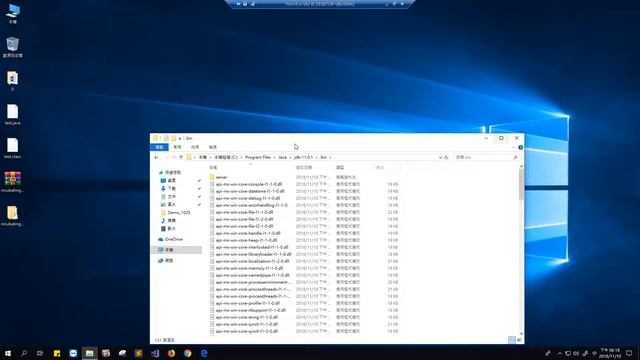Open TeamViewer icon in the taskbar
This screenshot has height=360, width=640.
[73, 353]
